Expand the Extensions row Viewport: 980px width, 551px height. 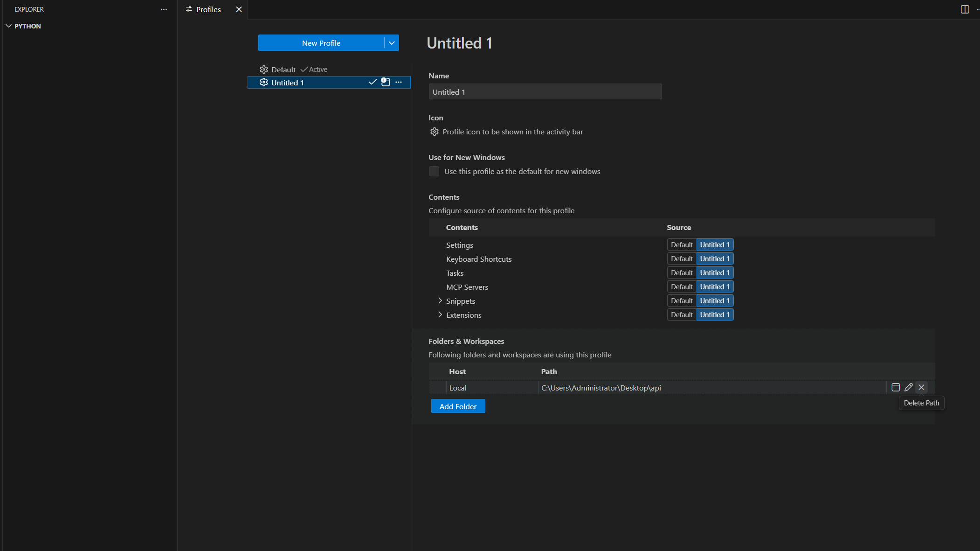point(440,315)
